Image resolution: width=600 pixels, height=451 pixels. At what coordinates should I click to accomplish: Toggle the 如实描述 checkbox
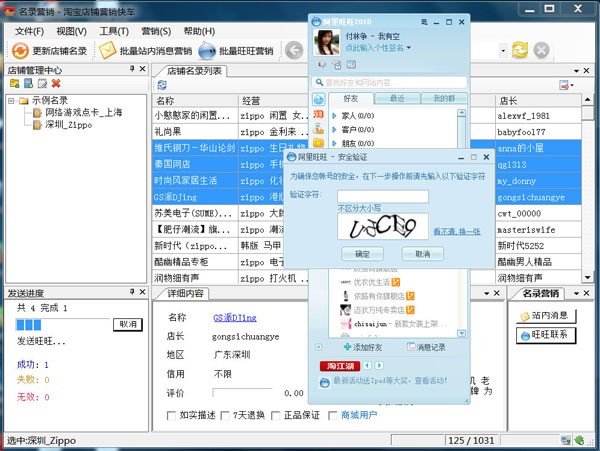tap(171, 415)
